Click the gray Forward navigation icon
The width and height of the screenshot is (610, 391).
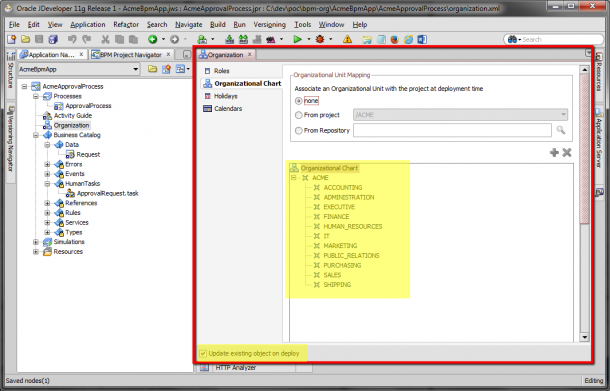click(174, 39)
